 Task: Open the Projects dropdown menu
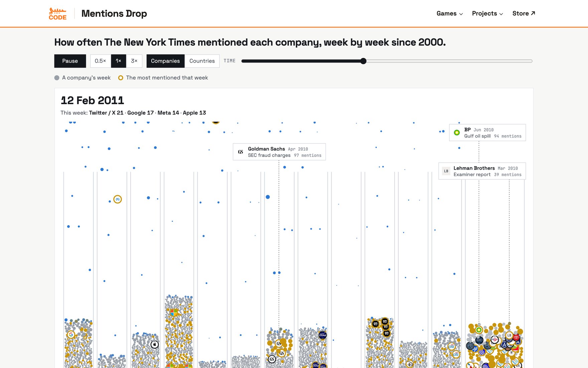coord(487,13)
